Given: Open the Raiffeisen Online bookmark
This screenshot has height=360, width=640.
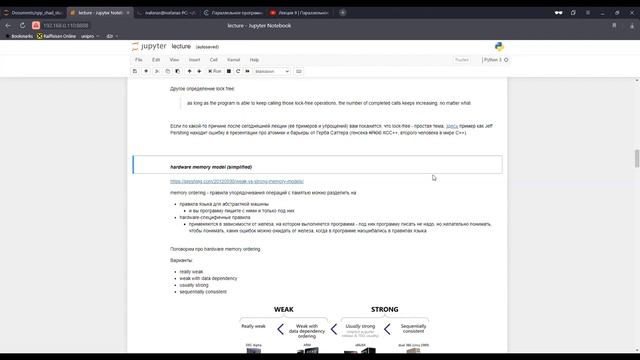Looking at the screenshot, I should tap(56, 36).
